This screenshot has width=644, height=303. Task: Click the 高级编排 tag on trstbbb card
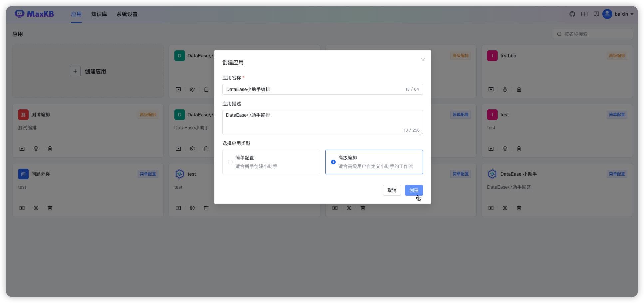click(617, 56)
